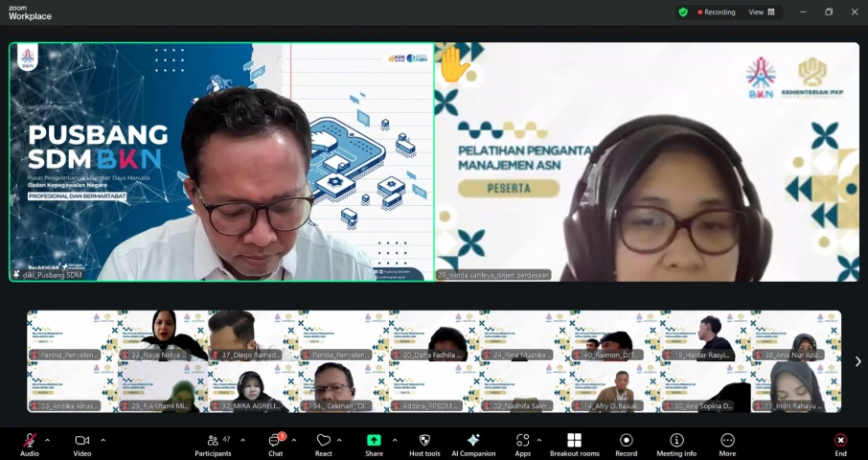
Task: Open the More options menu
Action: (x=727, y=441)
